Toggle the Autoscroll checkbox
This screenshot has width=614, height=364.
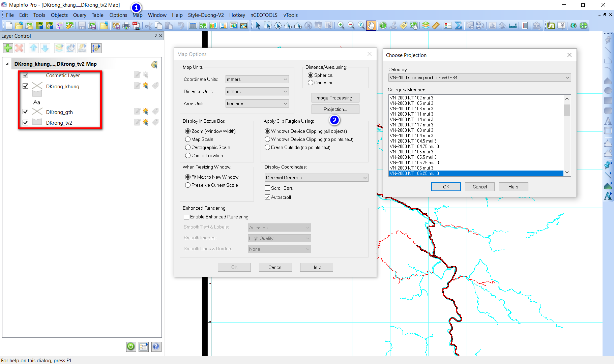[267, 197]
